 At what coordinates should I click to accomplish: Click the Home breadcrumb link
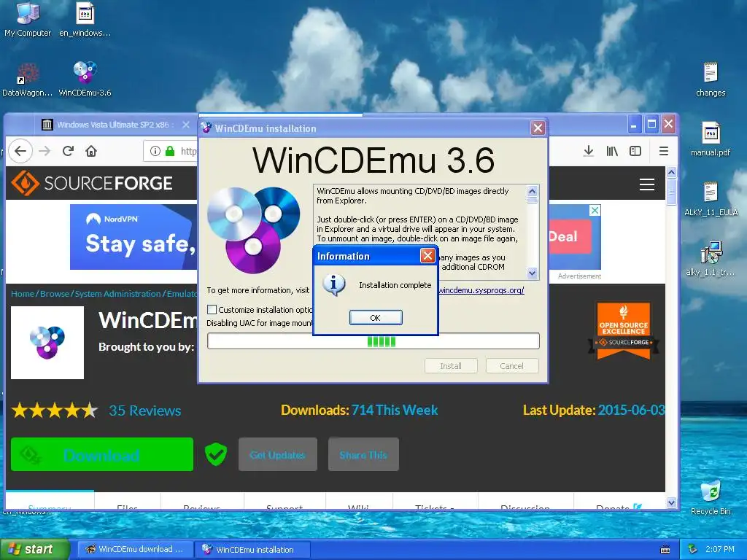tap(23, 294)
